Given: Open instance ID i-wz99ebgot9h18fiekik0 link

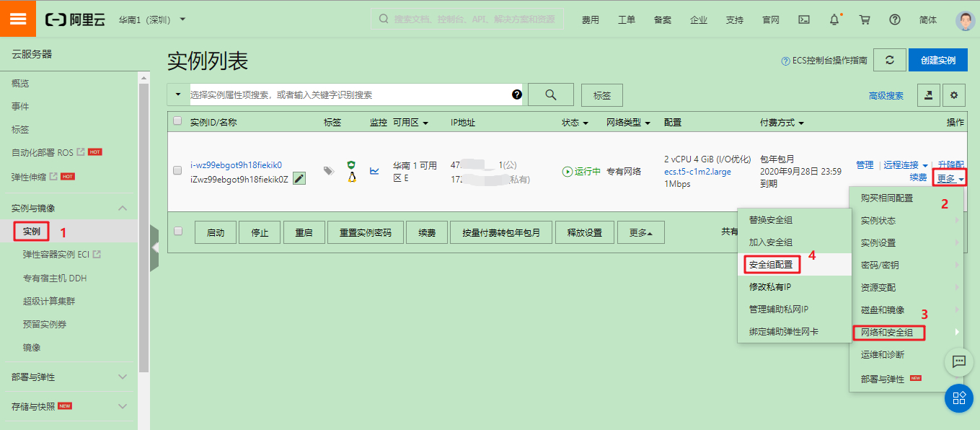Looking at the screenshot, I should point(236,165).
